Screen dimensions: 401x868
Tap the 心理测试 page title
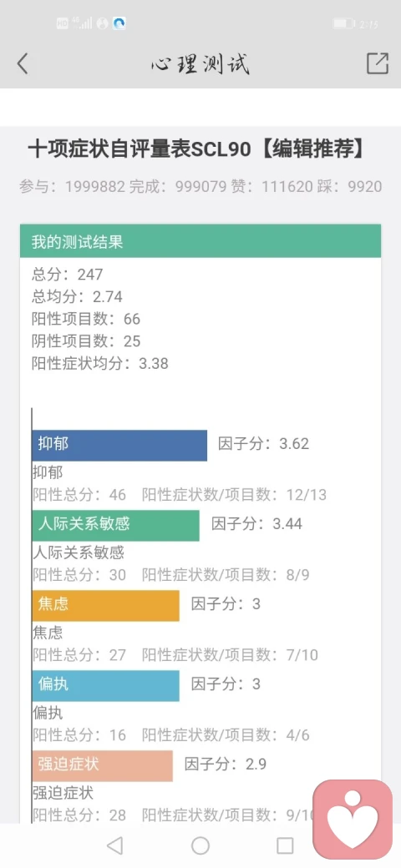(200, 64)
